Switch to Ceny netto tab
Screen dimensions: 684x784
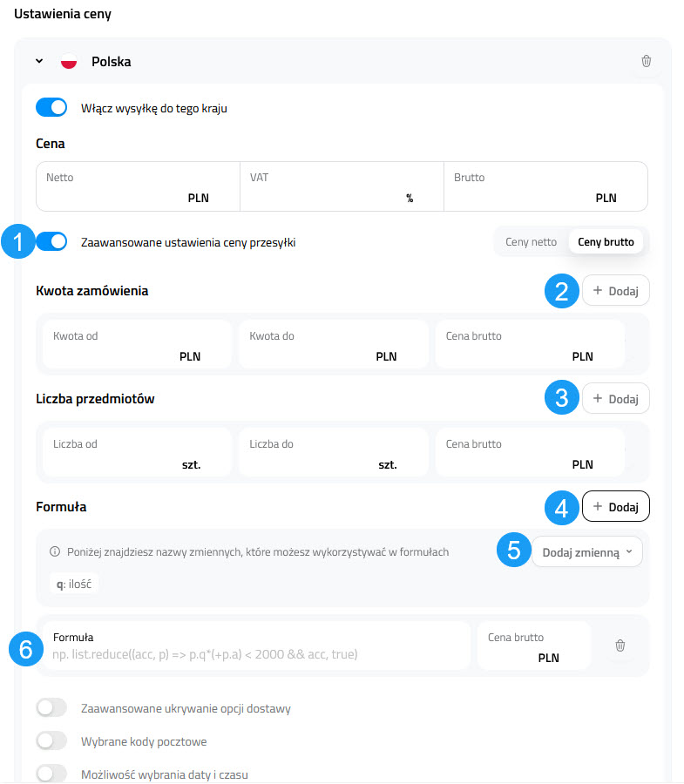[531, 242]
